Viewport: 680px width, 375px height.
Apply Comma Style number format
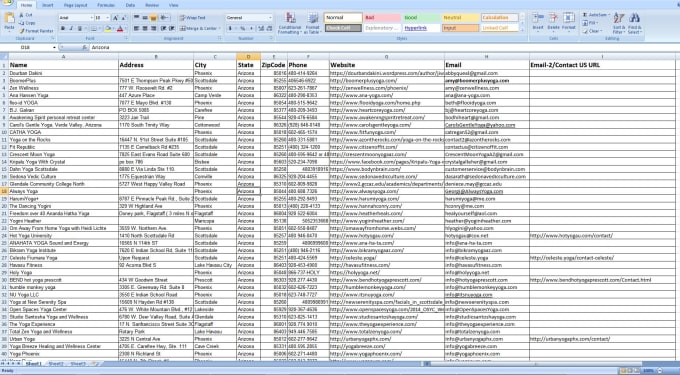click(x=251, y=29)
